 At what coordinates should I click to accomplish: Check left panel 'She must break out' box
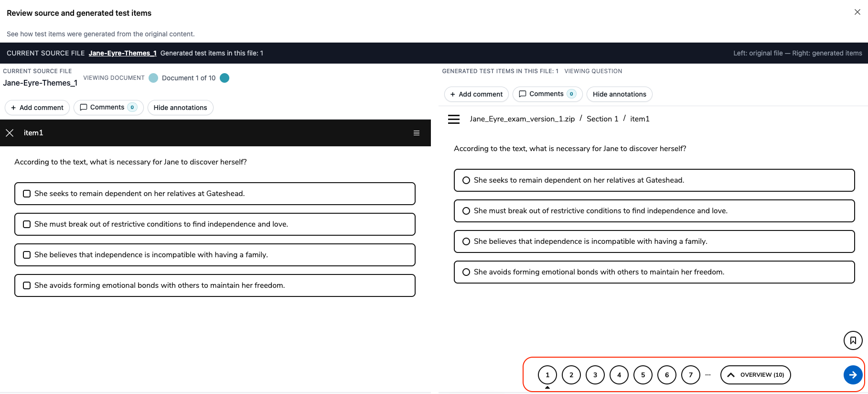click(27, 224)
